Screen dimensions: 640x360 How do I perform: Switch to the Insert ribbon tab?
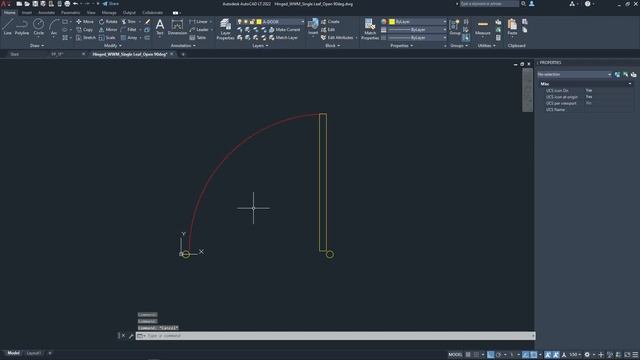click(x=27, y=13)
